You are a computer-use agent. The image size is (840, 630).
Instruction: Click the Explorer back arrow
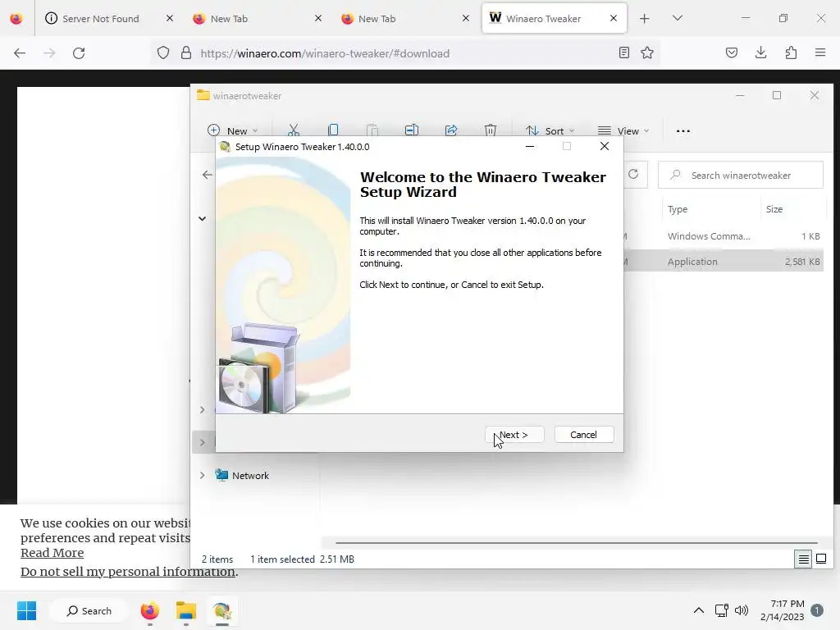click(208, 175)
